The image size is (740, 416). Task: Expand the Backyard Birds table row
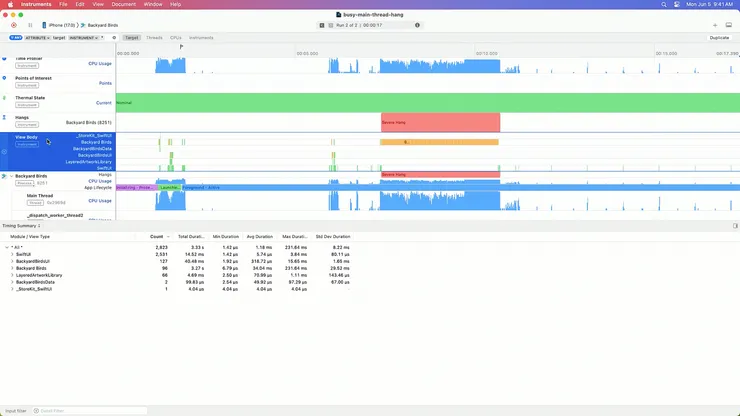[12, 268]
